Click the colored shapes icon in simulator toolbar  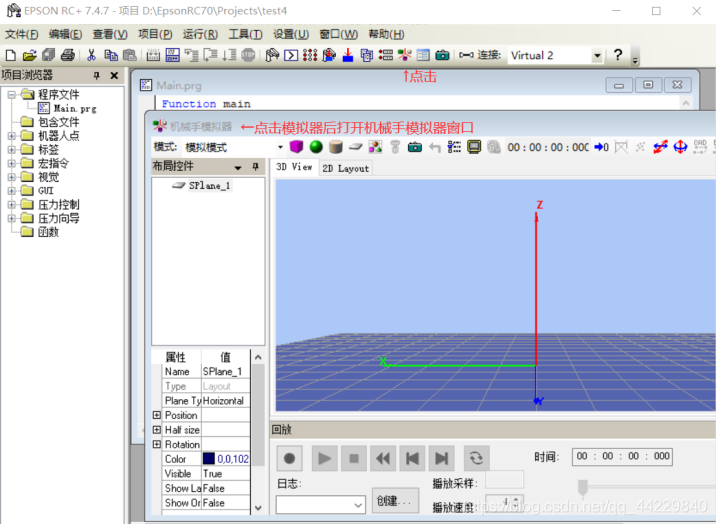tap(375, 147)
